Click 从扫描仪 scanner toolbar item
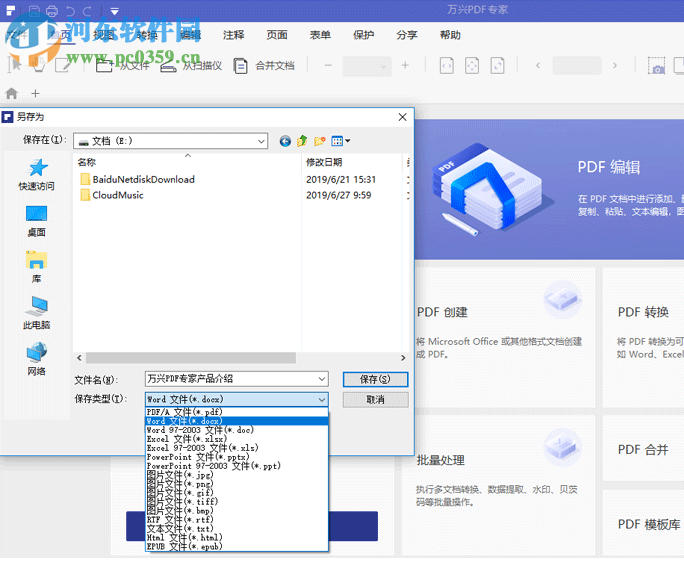Image resolution: width=684 pixels, height=583 pixels. click(192, 66)
